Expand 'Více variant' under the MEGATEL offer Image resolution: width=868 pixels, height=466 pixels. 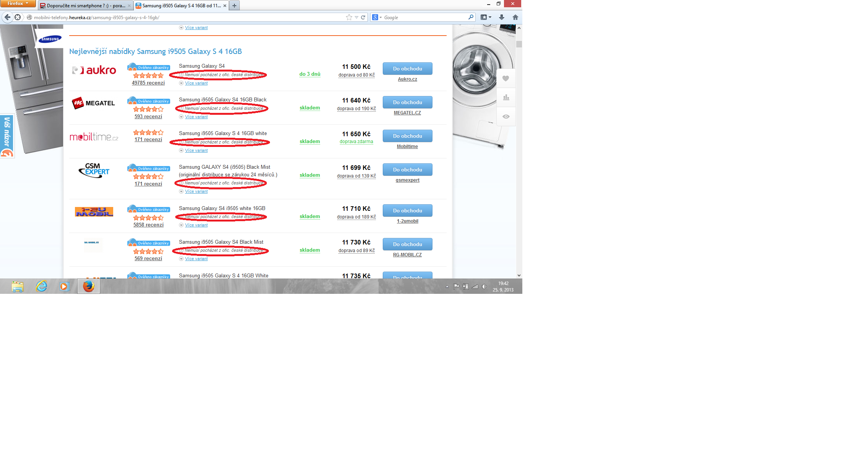(x=196, y=117)
